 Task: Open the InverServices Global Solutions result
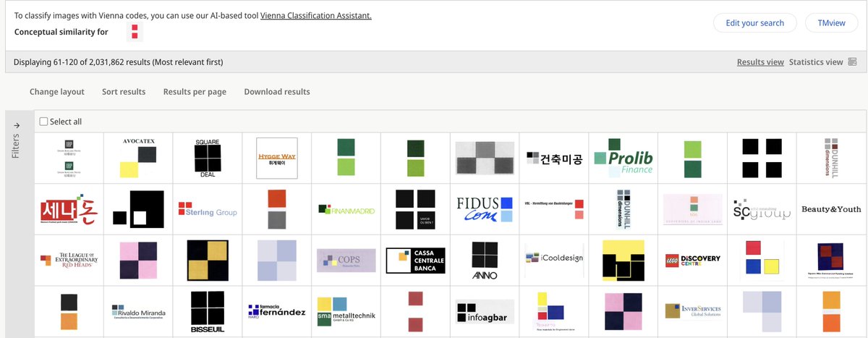click(693, 311)
